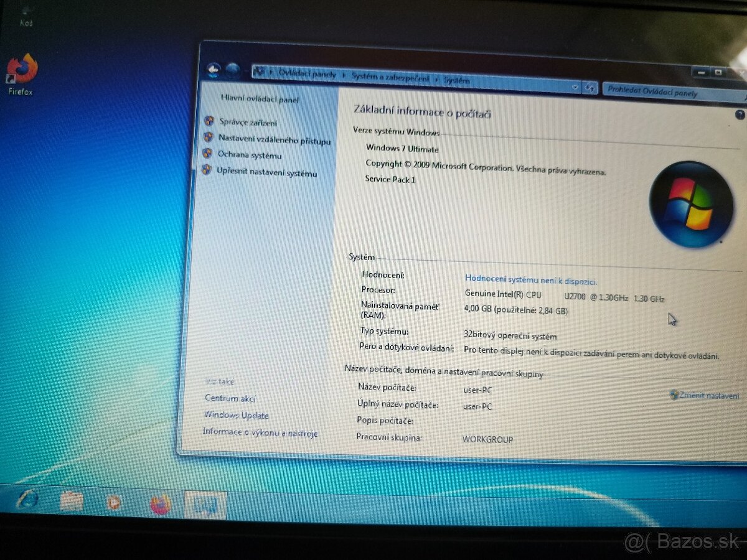Open Windows Media Player from taskbar

(x=115, y=502)
